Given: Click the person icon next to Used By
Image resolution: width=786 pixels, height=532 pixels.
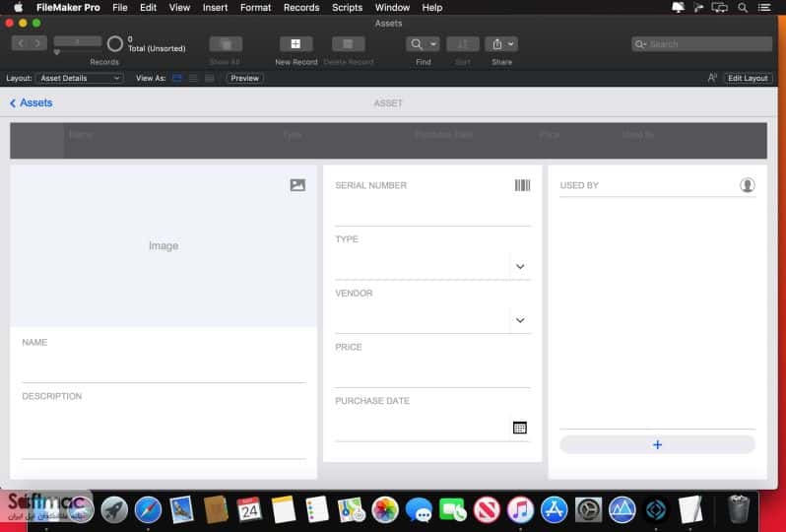Looking at the screenshot, I should 747,185.
